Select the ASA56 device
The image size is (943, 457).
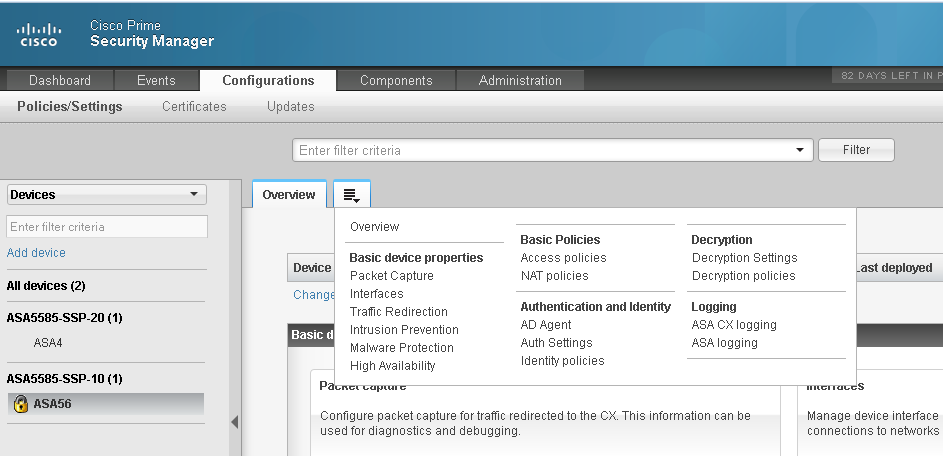point(106,404)
